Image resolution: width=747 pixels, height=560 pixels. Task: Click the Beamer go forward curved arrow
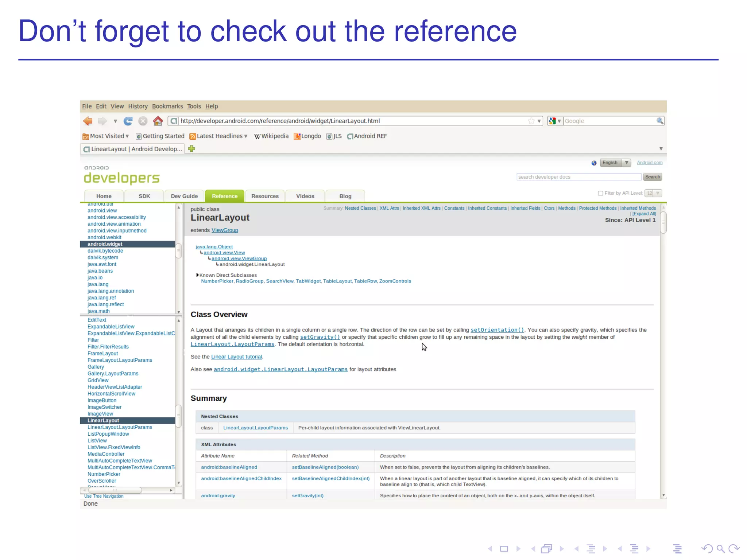[x=734, y=549]
